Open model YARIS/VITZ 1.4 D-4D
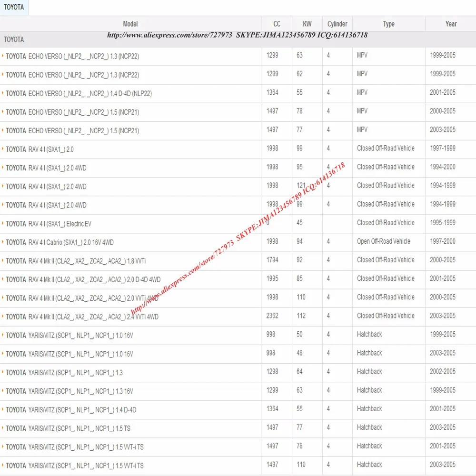 pyautogui.click(x=71, y=410)
